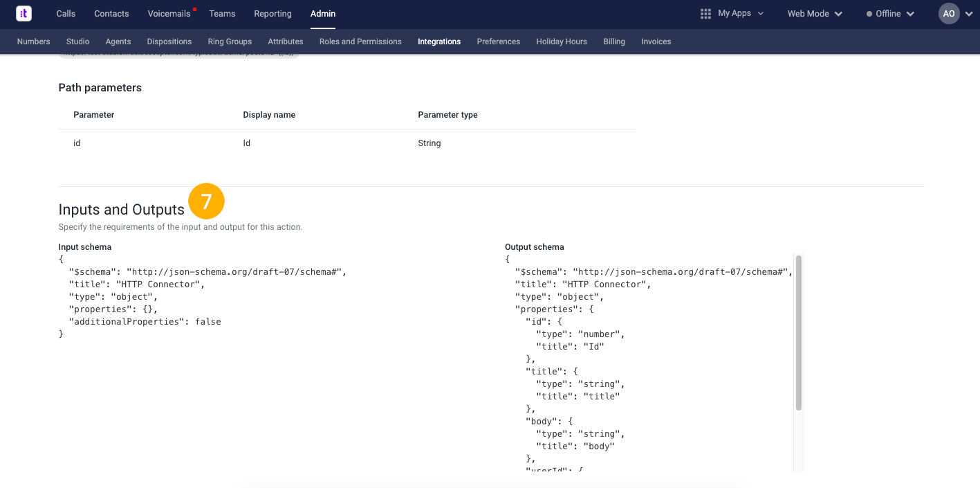
Task: Open the My Apps grid icon
Action: [x=705, y=14]
